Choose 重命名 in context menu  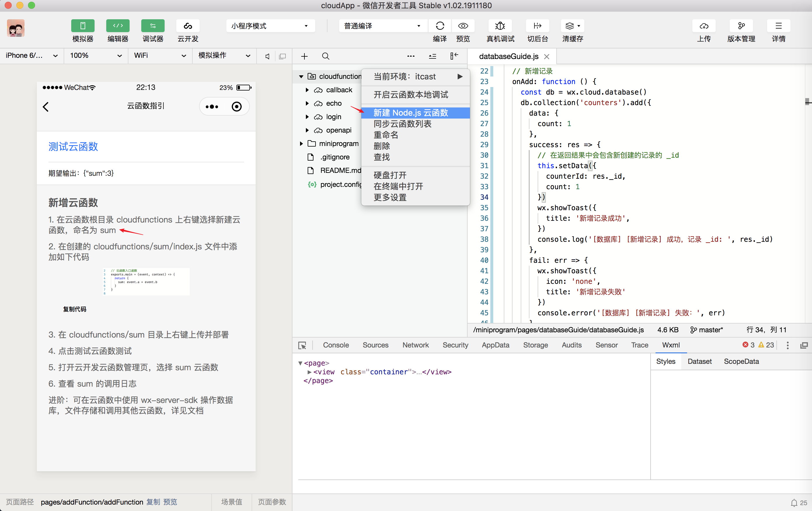[415, 135]
